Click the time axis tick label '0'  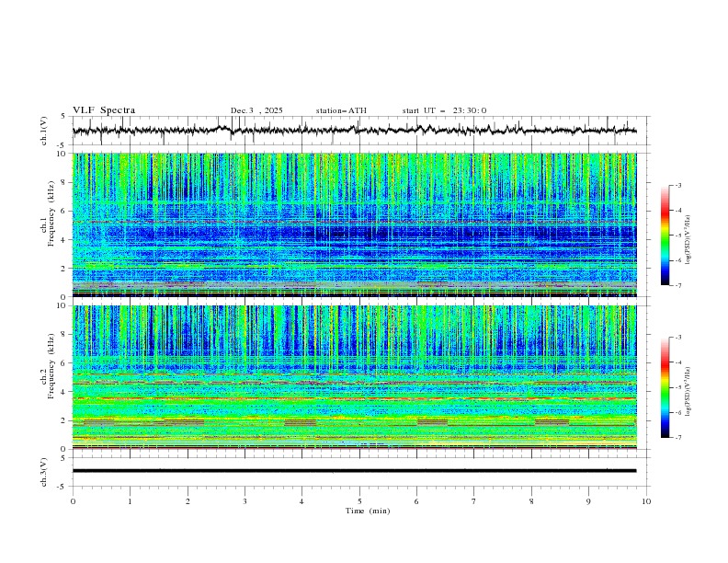[x=73, y=501]
